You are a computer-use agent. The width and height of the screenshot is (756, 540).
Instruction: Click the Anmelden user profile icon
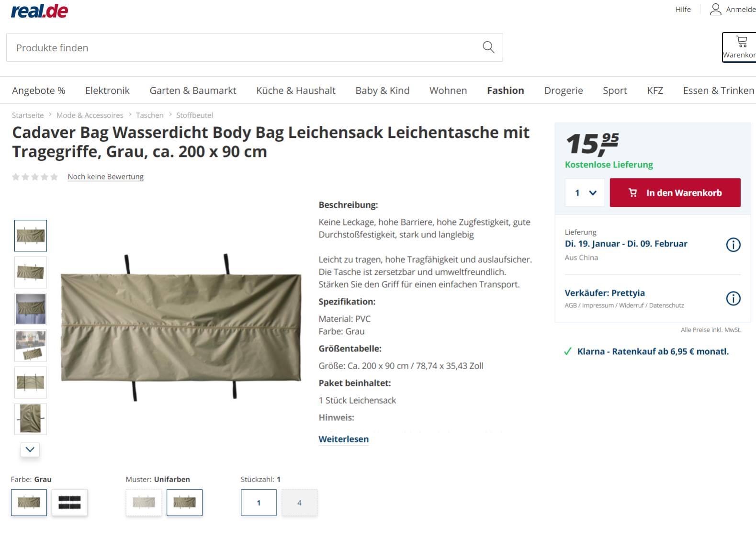click(x=715, y=9)
